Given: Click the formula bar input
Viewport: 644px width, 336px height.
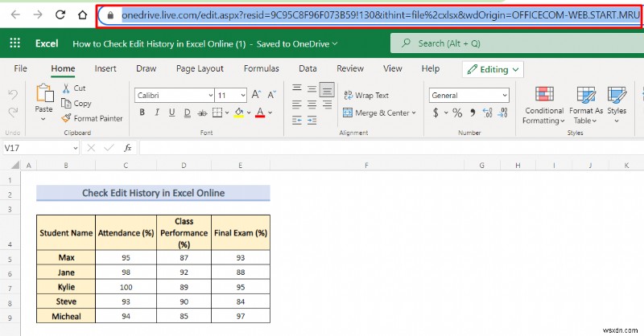Looking at the screenshot, I should pos(391,148).
